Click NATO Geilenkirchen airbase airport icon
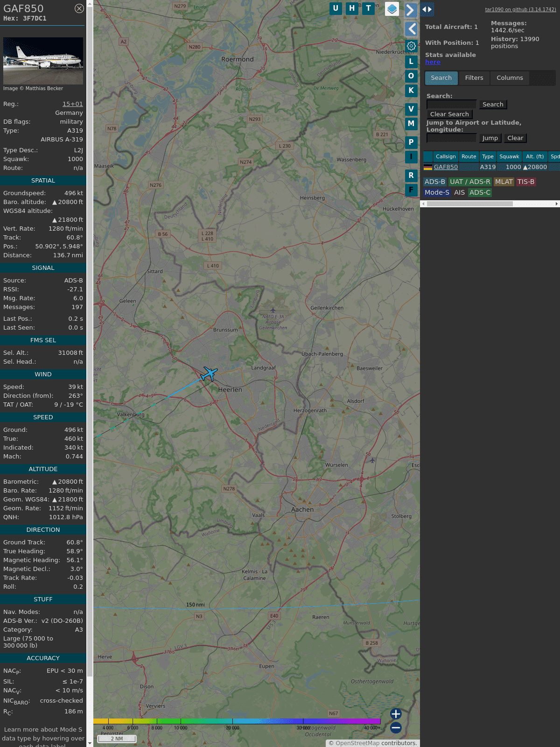The image size is (560, 747). [x=273, y=310]
